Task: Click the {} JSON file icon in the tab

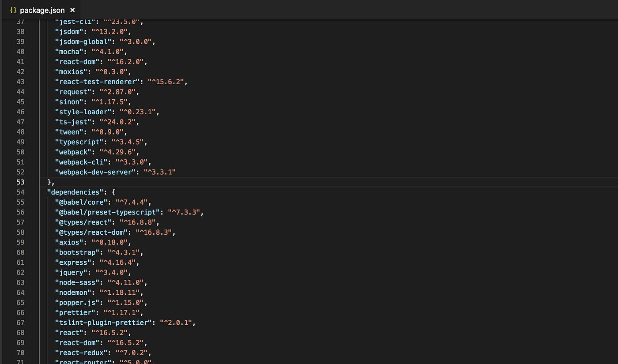Action: click(x=13, y=10)
